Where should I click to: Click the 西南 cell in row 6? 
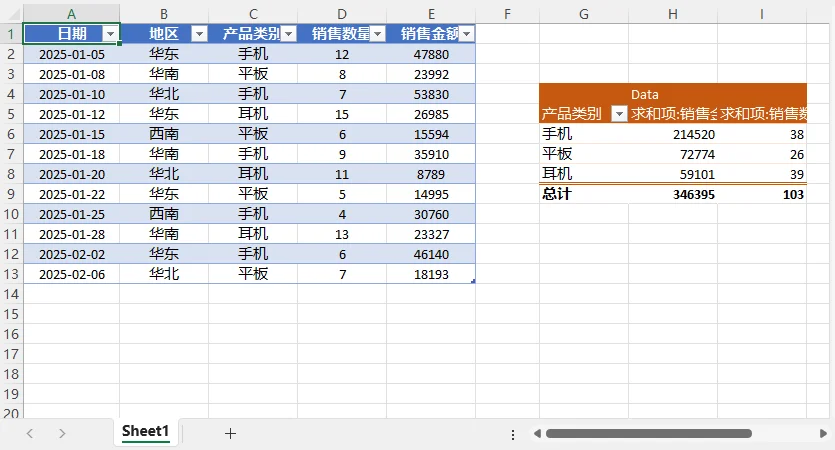[164, 134]
